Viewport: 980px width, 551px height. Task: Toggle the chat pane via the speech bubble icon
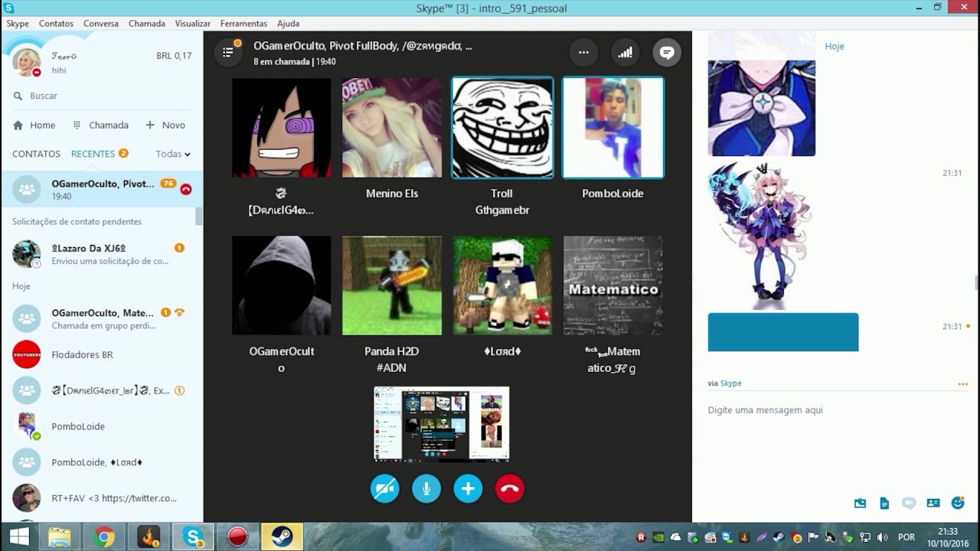[667, 52]
